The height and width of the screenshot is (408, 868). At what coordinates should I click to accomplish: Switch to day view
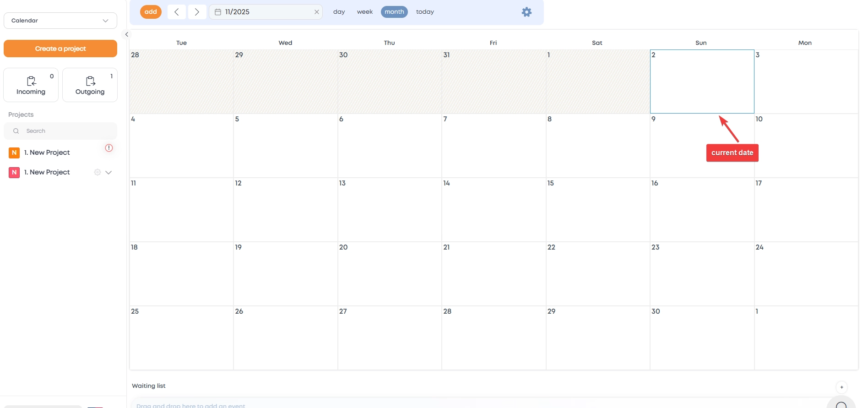pyautogui.click(x=339, y=12)
